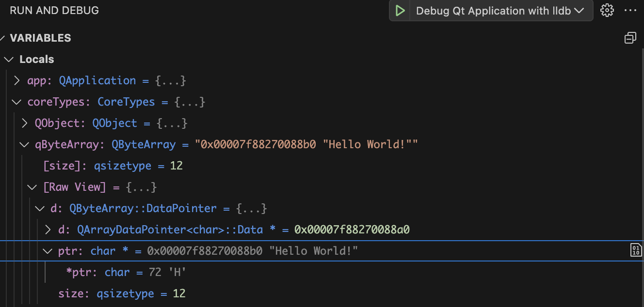The image size is (644, 307).
Task: Click the RUN AND DEBUG panel title
Action: 54,11
